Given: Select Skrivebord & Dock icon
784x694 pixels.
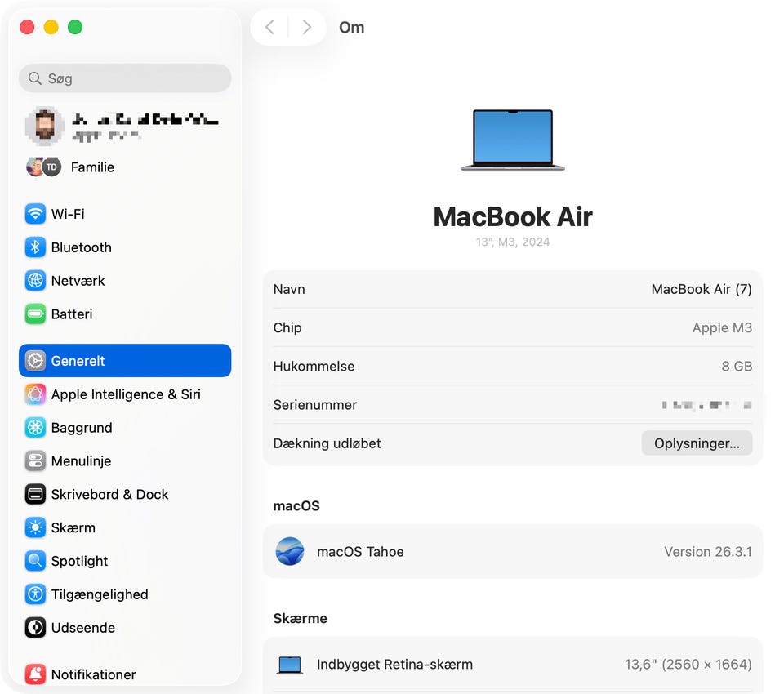Looking at the screenshot, I should point(35,494).
